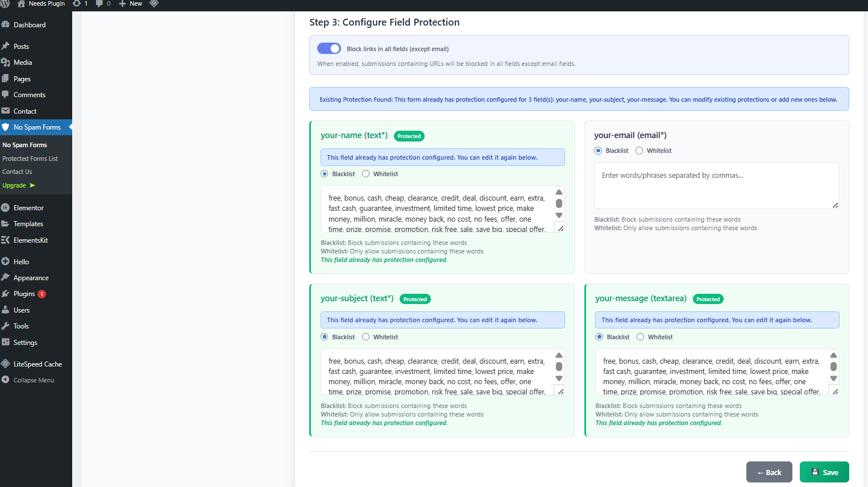The height and width of the screenshot is (487, 868).
Task: Click the No Spam Forms shield icon
Action: pos(6,127)
